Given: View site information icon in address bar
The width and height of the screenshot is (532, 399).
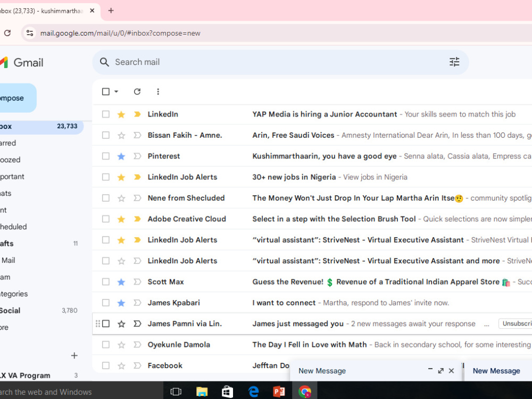Looking at the screenshot, I should pos(30,33).
